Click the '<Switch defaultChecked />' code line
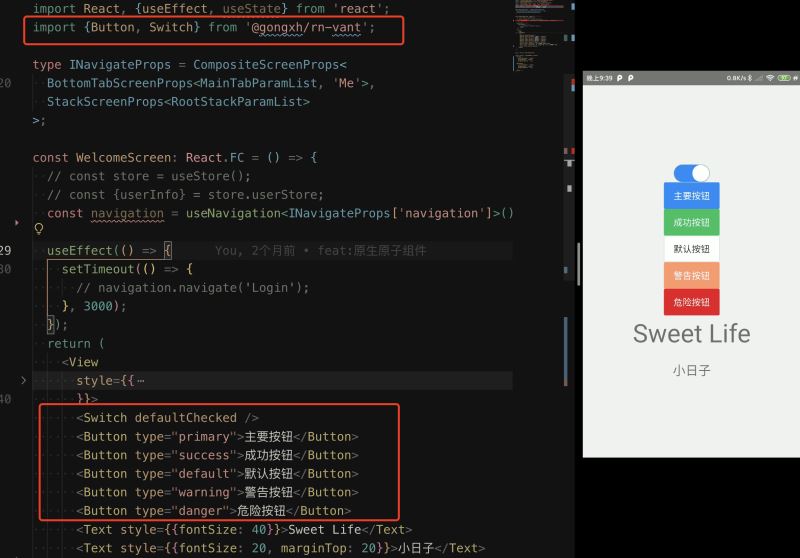Image resolution: width=800 pixels, height=558 pixels. [x=167, y=418]
